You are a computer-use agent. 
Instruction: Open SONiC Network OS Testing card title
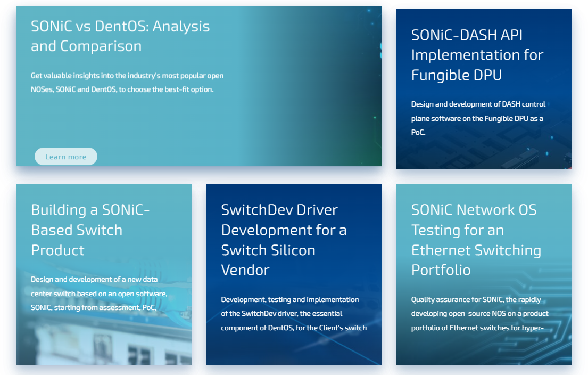tap(476, 240)
